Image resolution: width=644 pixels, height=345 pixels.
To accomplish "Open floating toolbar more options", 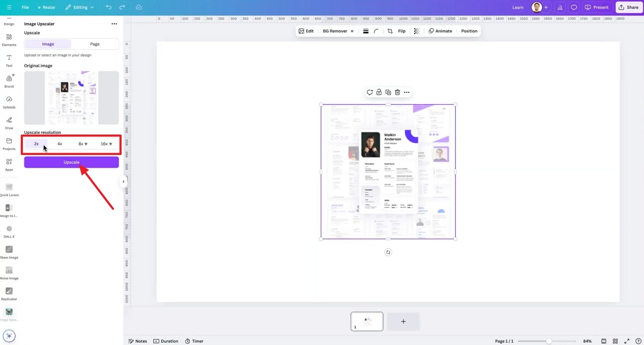I will pyautogui.click(x=407, y=92).
